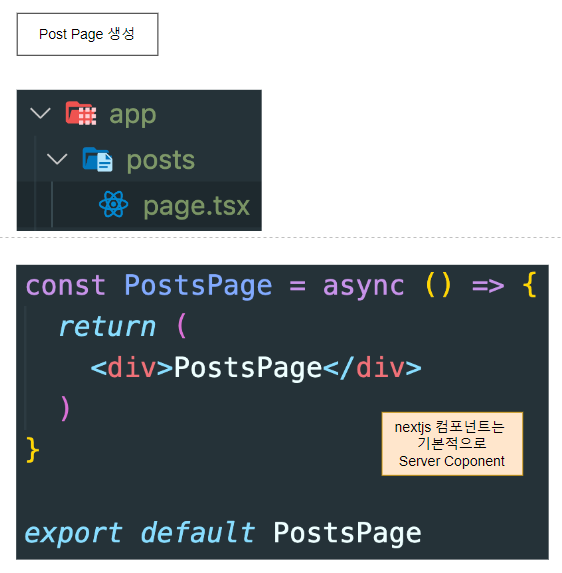
Task: Click the yellow closing curly brace
Action: [x=33, y=449]
